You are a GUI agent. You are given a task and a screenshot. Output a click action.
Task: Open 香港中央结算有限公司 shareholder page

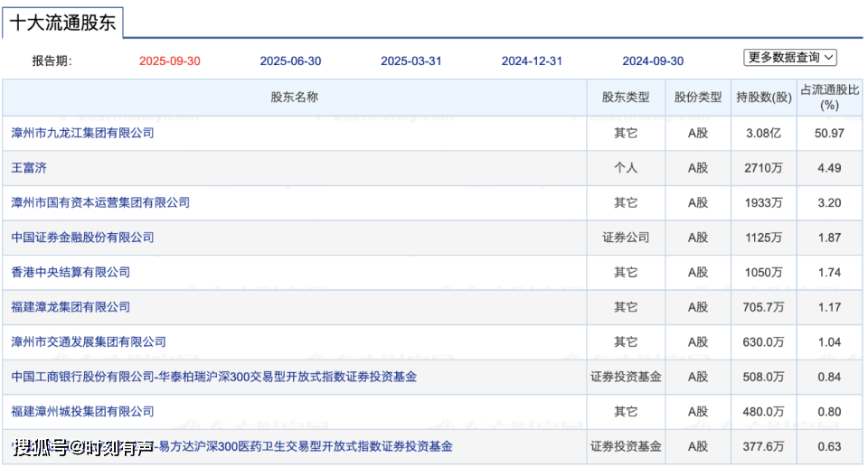point(71,272)
